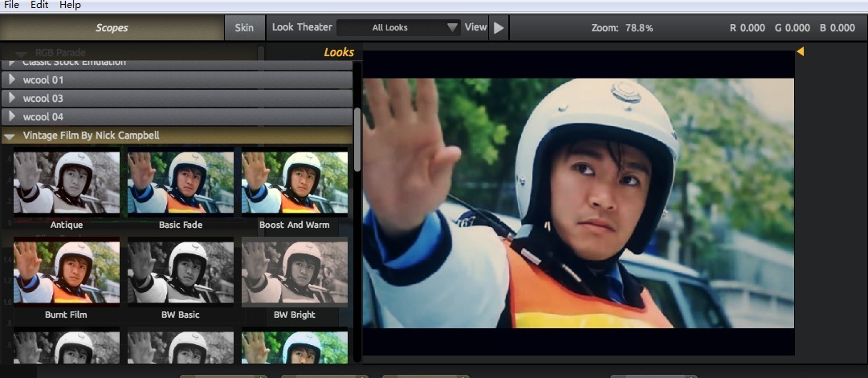Screen dimensions: 868x378
Task: Switch to the Scopes tab
Action: (x=112, y=27)
